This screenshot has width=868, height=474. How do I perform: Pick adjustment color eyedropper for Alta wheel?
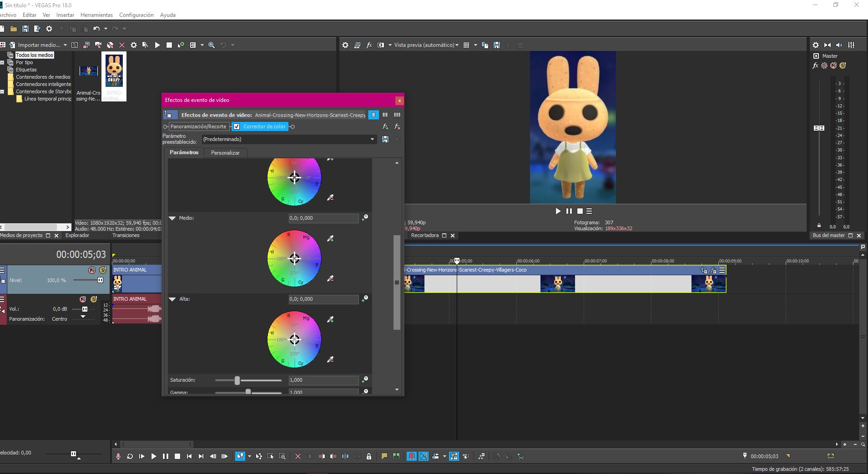(x=330, y=319)
